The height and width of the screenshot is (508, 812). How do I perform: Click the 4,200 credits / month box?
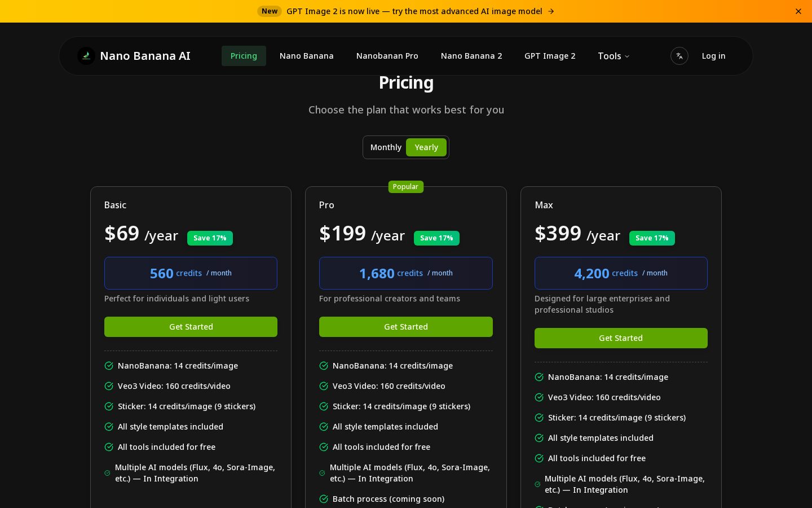[x=621, y=273]
